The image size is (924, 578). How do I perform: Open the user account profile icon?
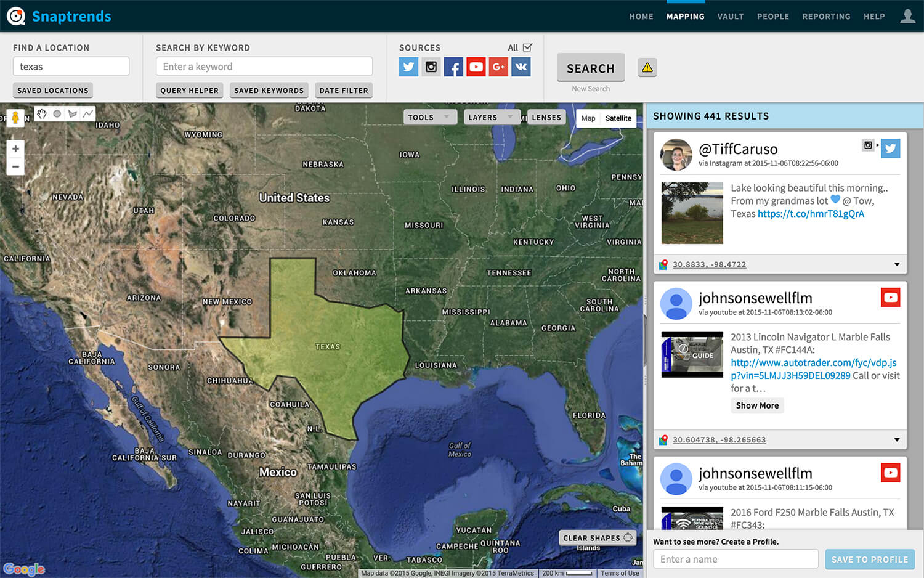point(907,16)
